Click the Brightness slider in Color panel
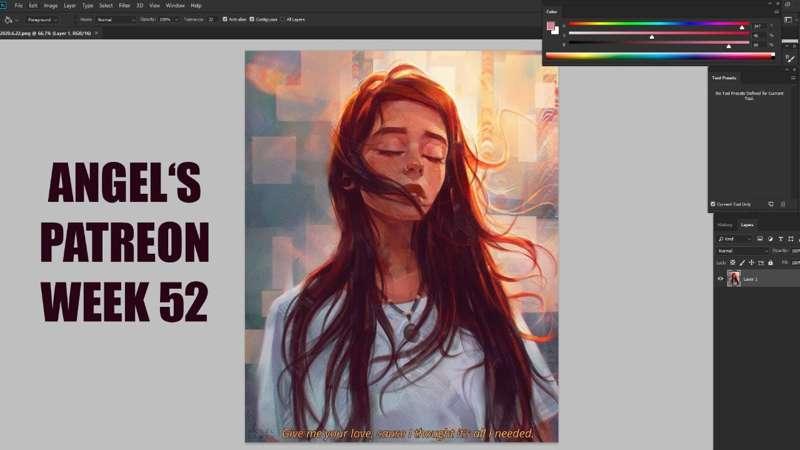Viewport: 800px width, 450px height. (x=659, y=43)
